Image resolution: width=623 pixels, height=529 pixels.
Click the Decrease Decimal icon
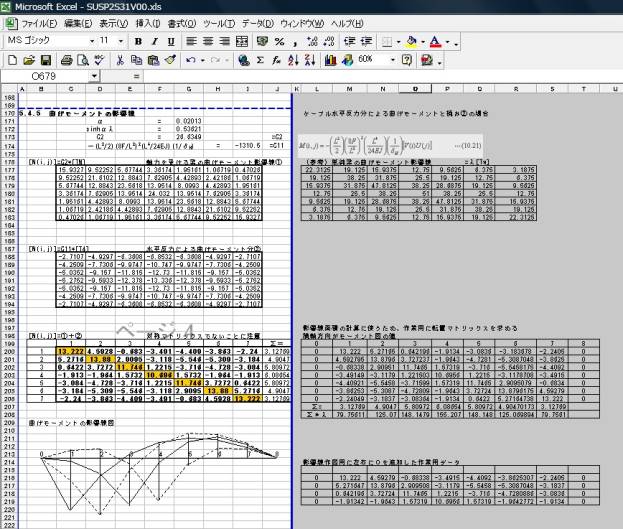(x=329, y=41)
